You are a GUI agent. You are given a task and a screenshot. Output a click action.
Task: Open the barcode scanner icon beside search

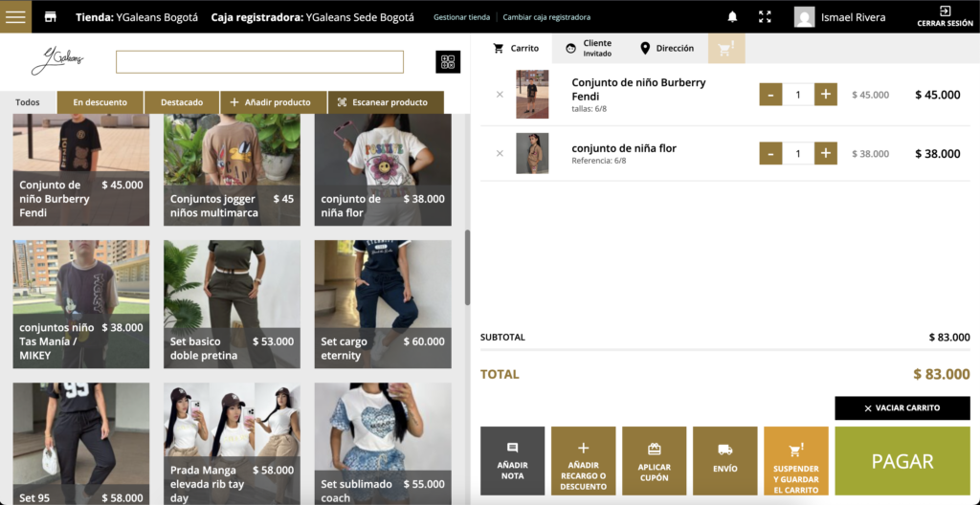tap(448, 62)
